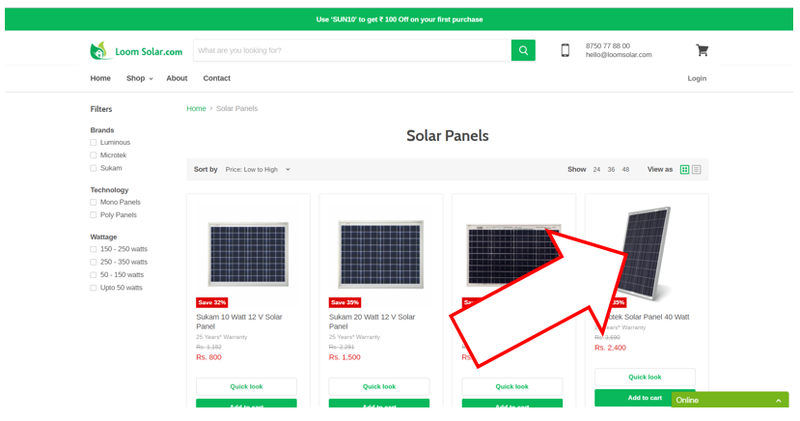Type in the product search field
Viewport: 800px width, 421px height.
tap(351, 50)
